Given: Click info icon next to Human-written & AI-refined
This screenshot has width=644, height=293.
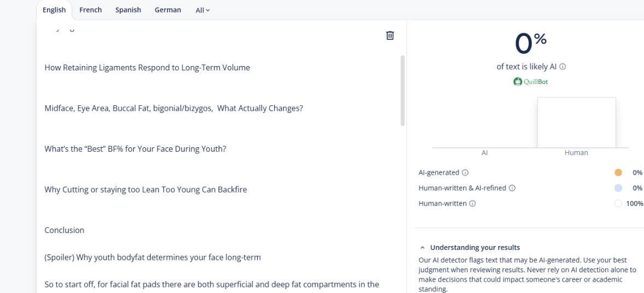Looking at the screenshot, I should coord(512,188).
